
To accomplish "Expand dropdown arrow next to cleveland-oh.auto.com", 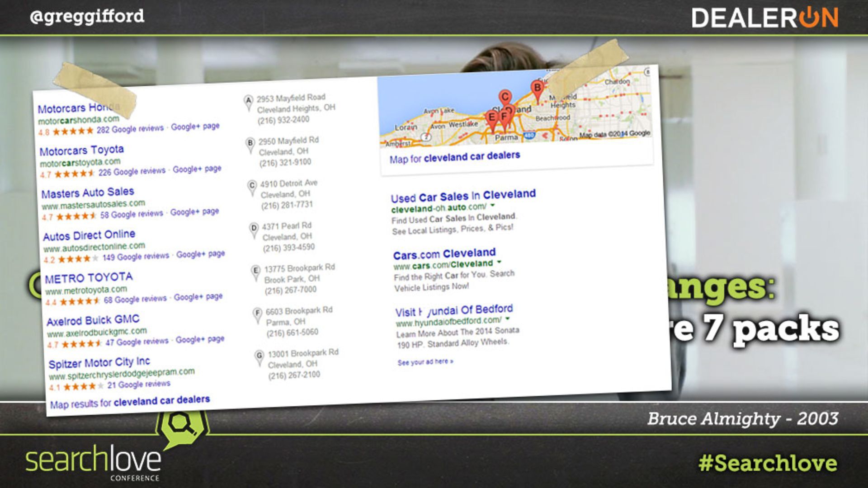I will pyautogui.click(x=493, y=205).
